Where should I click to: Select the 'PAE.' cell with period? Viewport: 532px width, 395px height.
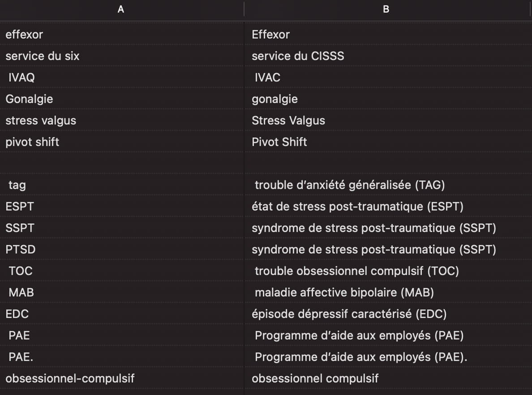(21, 357)
